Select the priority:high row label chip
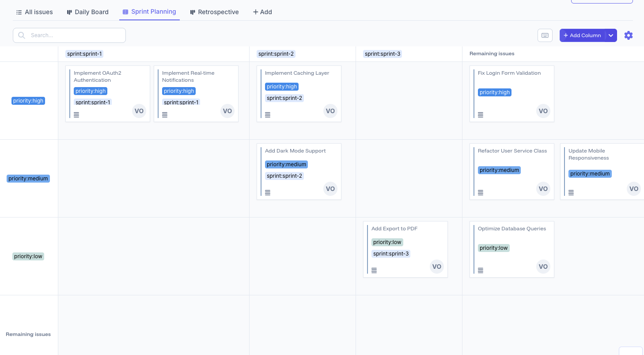The image size is (644, 355). 28,100
